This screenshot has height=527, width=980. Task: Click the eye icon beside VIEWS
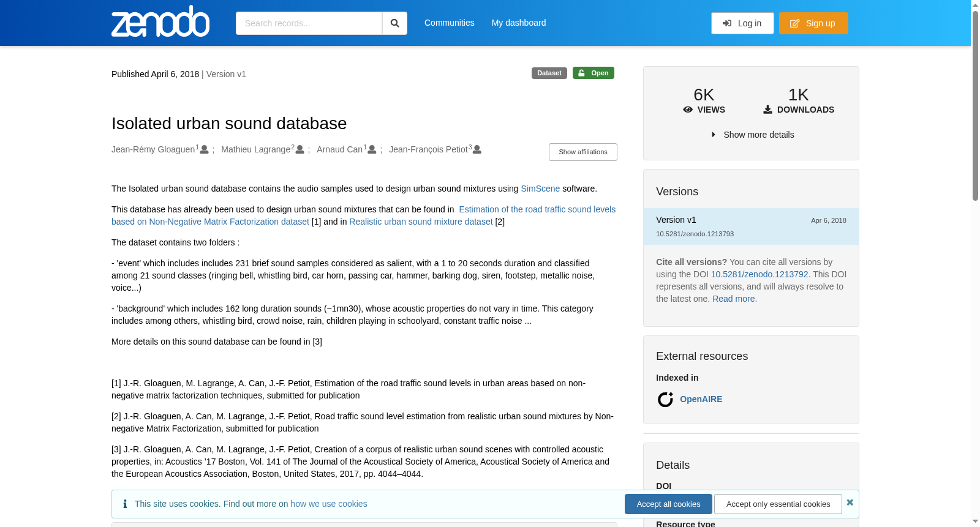tap(688, 110)
